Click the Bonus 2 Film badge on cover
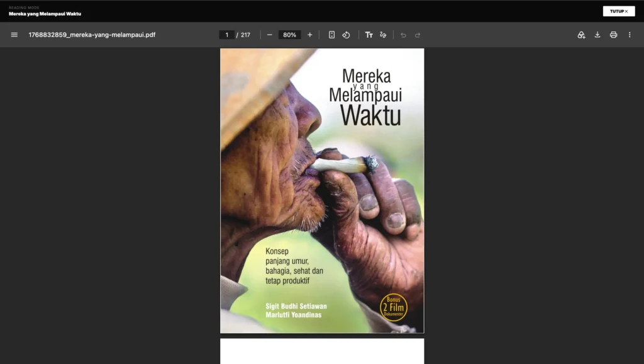The height and width of the screenshot is (364, 644). point(394,307)
